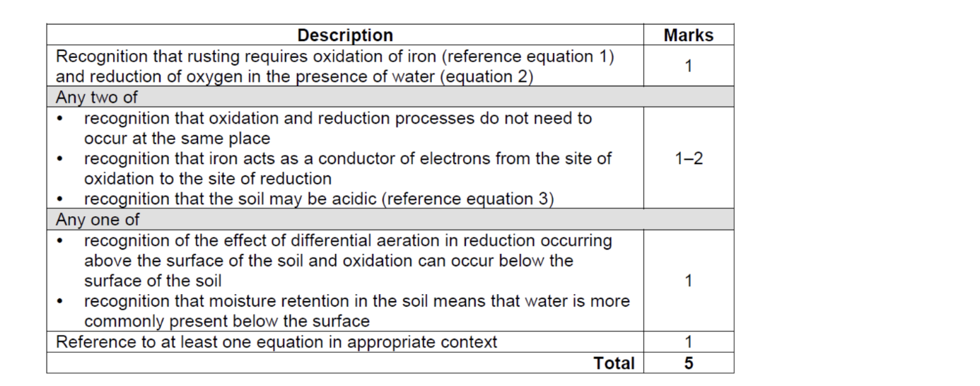Click the Marks column header

tap(688, 35)
